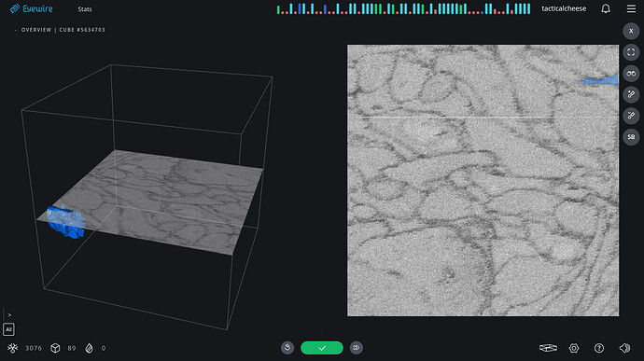Open the help question mark
The width and height of the screenshot is (644, 361).
(599, 348)
